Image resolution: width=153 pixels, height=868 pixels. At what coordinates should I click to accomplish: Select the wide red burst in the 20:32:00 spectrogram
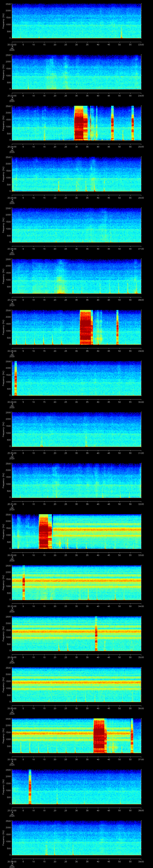click(45, 531)
